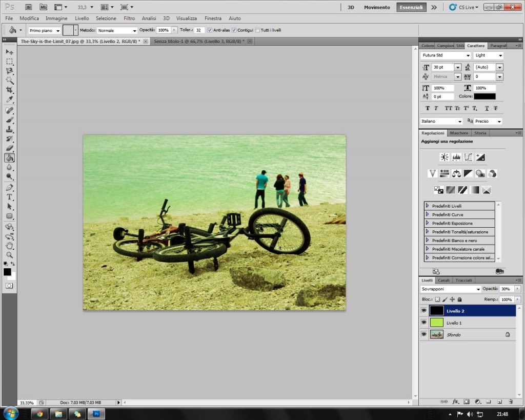525x420 pixels.
Task: Open the Filtro menu
Action: click(129, 18)
